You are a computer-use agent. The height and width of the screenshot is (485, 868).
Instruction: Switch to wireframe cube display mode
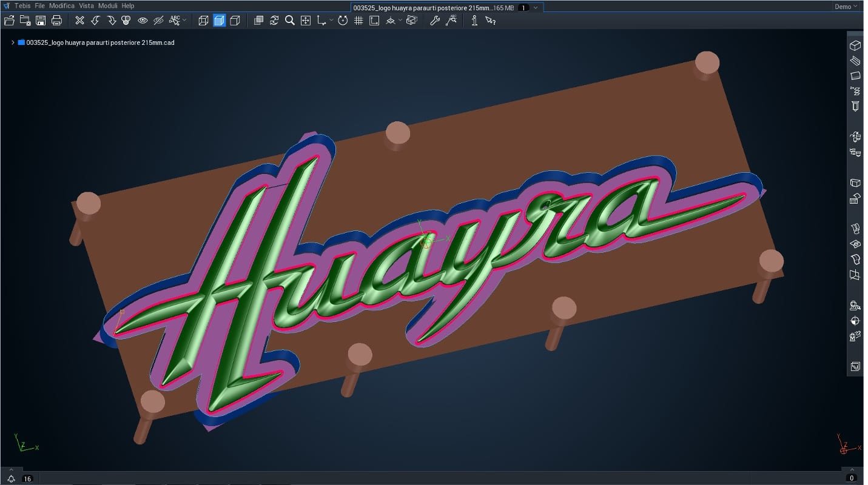(203, 21)
